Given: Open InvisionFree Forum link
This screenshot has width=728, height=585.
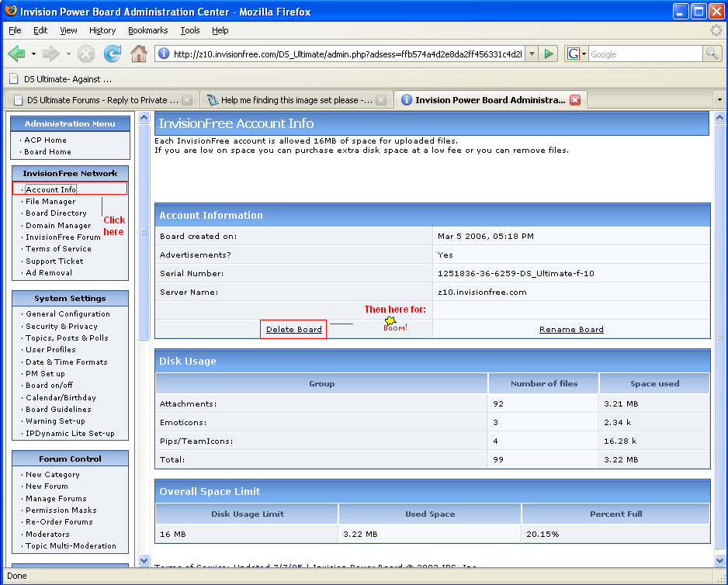Looking at the screenshot, I should point(63,237).
